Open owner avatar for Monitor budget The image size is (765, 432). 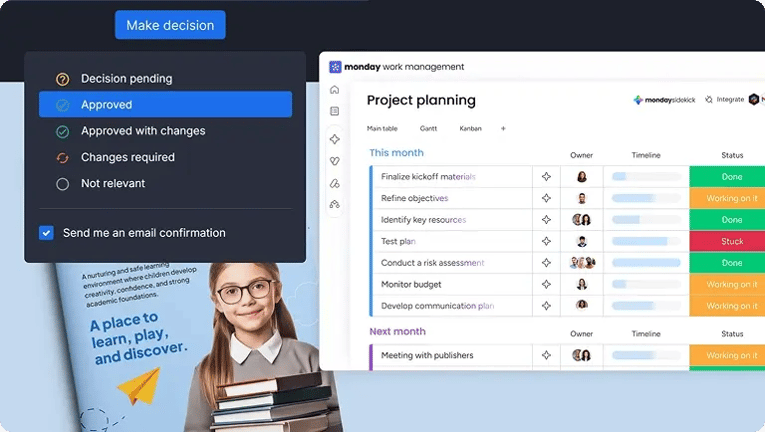pyautogui.click(x=582, y=284)
